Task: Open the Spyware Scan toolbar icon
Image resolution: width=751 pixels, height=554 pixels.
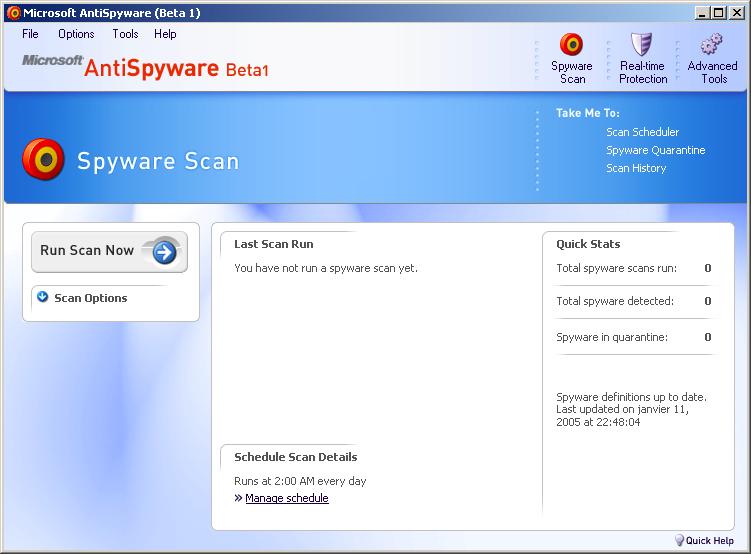Action: 571,45
